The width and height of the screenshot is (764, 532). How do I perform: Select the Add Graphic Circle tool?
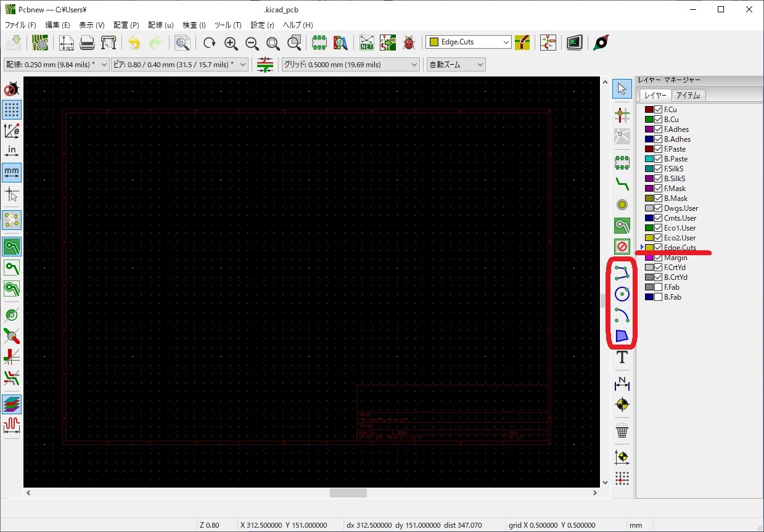click(x=622, y=294)
